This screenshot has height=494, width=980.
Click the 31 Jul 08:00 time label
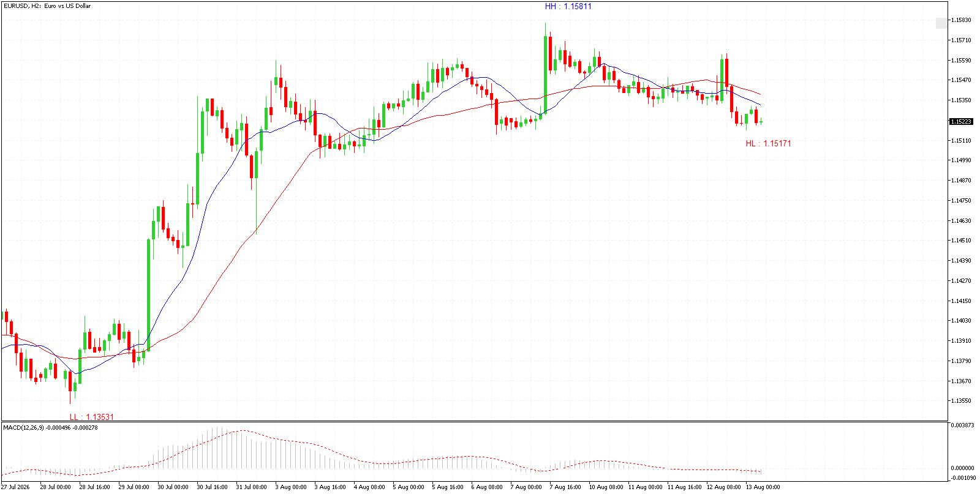coord(251,487)
